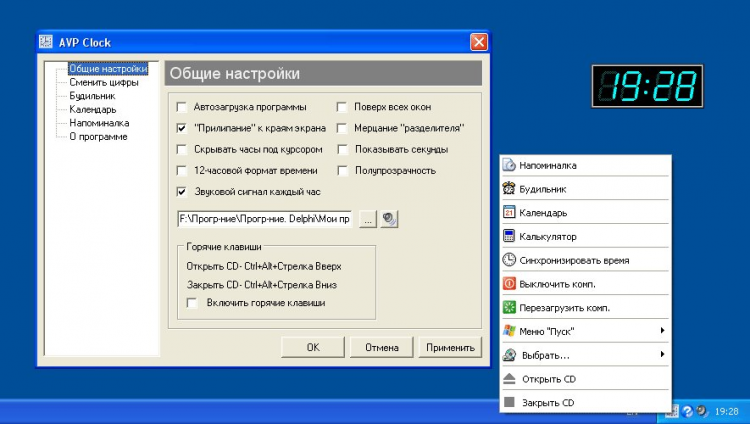This screenshot has width=750, height=424.
Task: Select Общие настройки in the settings tree
Action: [x=108, y=69]
